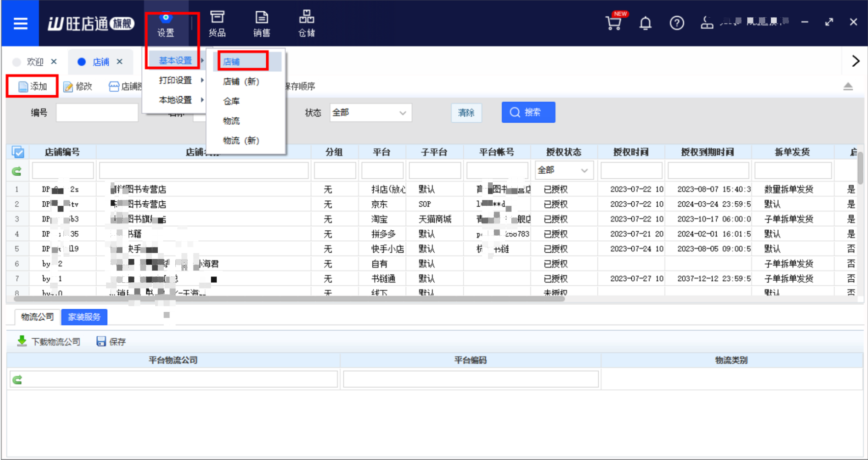Viewport: 868px width, 460px height.
Task: Click the 保存顺序 toolbar button
Action: [x=300, y=86]
